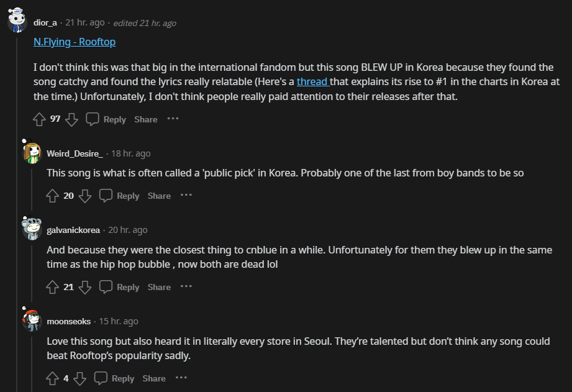Share Weird_Desire_'s comment
The image size is (572, 392).
pyautogui.click(x=159, y=196)
